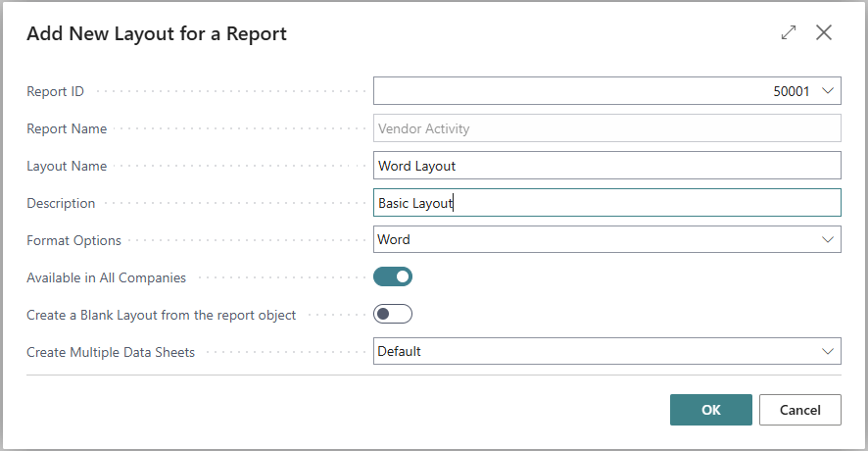The height and width of the screenshot is (451, 868).
Task: Expand the Format Options chevron
Action: (828, 239)
